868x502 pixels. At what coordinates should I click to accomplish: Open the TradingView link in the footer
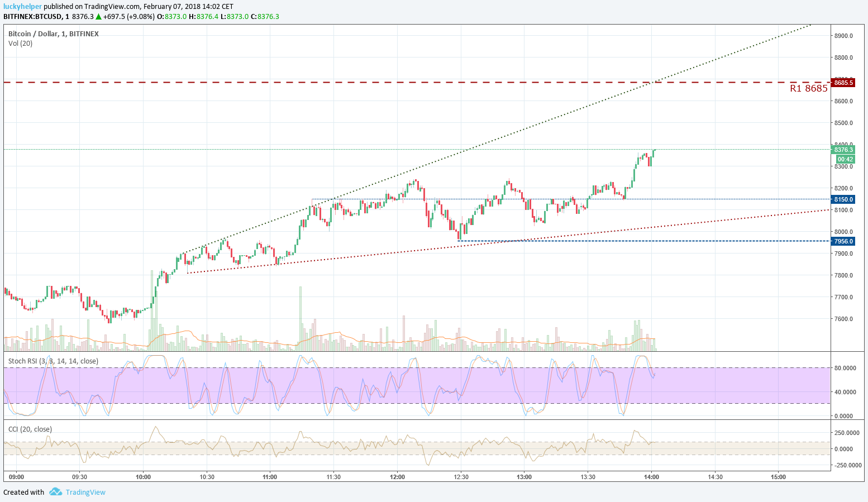click(85, 492)
